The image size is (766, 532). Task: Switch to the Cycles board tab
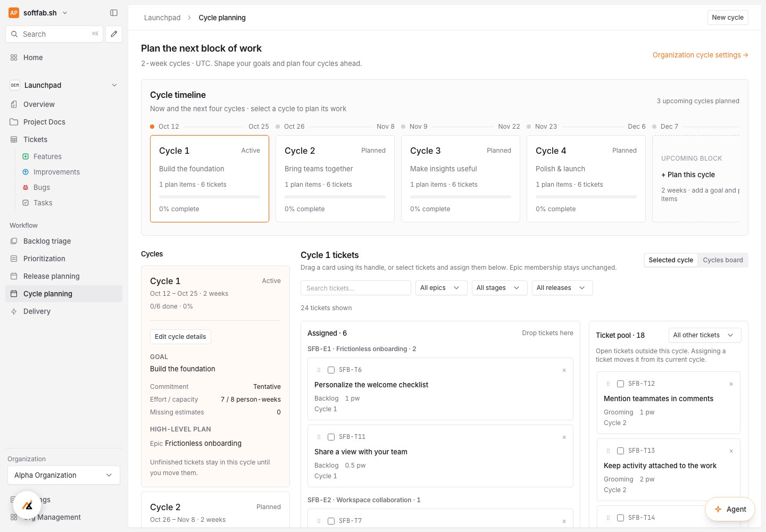(x=722, y=260)
